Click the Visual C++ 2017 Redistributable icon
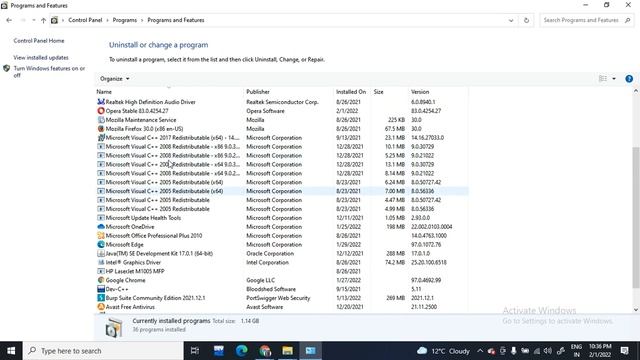The width and height of the screenshot is (640, 360). [101, 138]
